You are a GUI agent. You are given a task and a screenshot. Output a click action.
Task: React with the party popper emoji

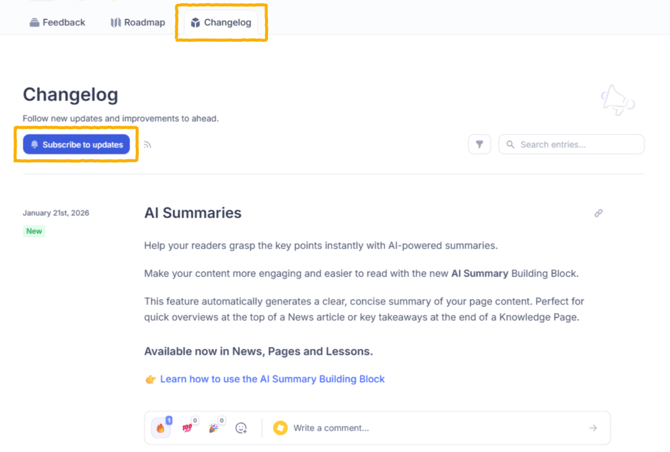pyautogui.click(x=213, y=428)
